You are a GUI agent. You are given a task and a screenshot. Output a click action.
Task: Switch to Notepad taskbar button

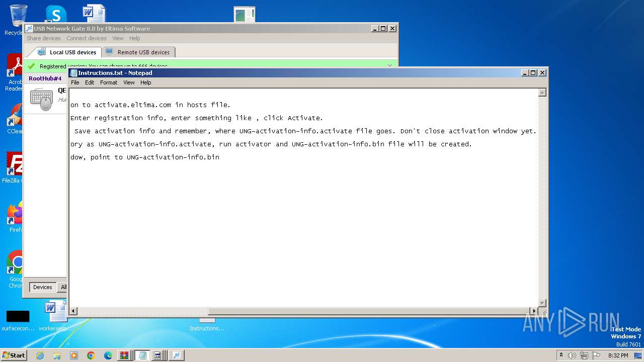click(142, 355)
